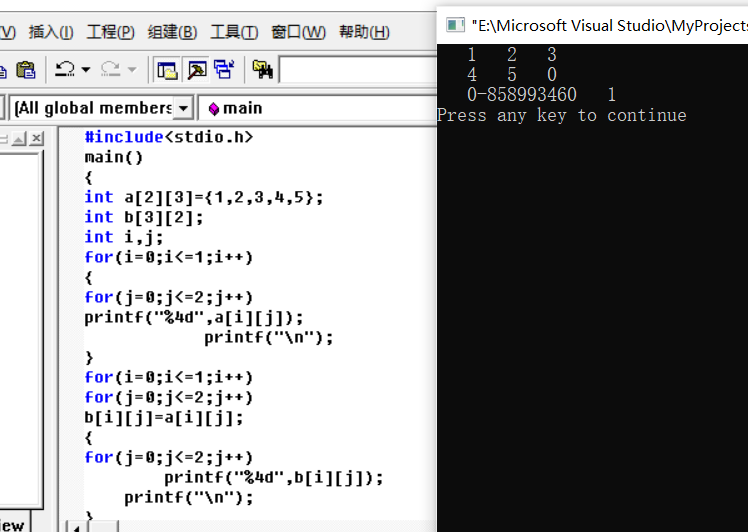Click the int a[2][3] declaration line

[x=204, y=197]
